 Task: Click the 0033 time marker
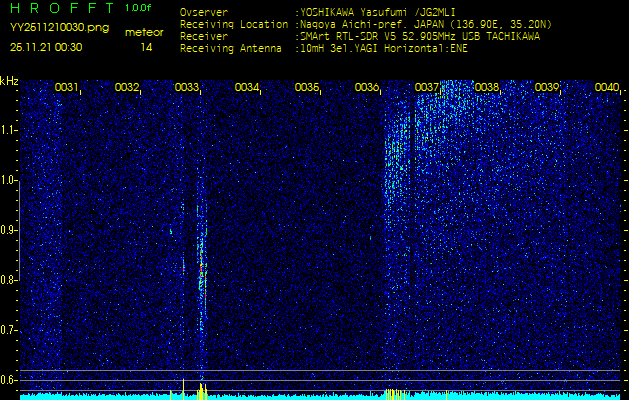tap(187, 87)
